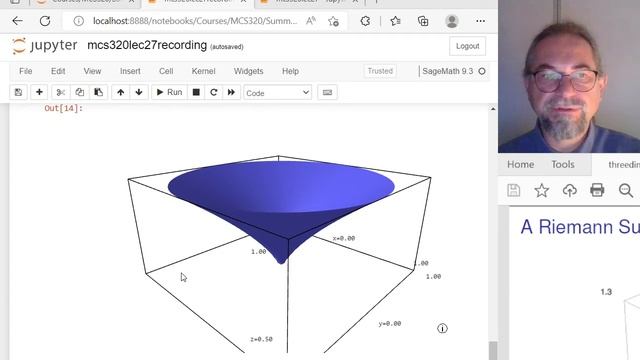Click the Out[14] output prompt

click(x=63, y=108)
